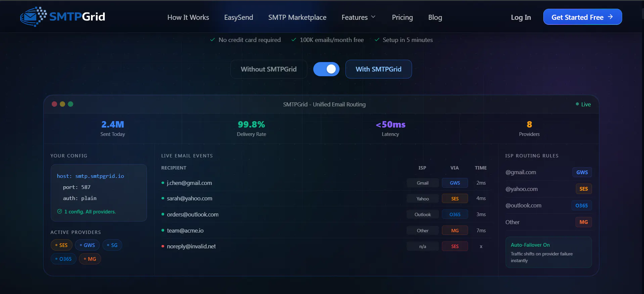Click the GWS via tag in the j.chen row

click(455, 183)
